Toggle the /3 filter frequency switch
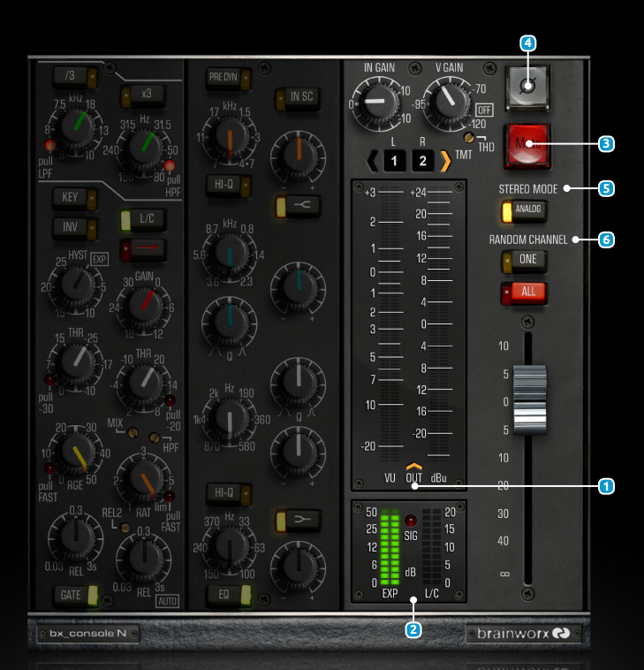Image resolution: width=644 pixels, height=670 pixels. (x=76, y=77)
